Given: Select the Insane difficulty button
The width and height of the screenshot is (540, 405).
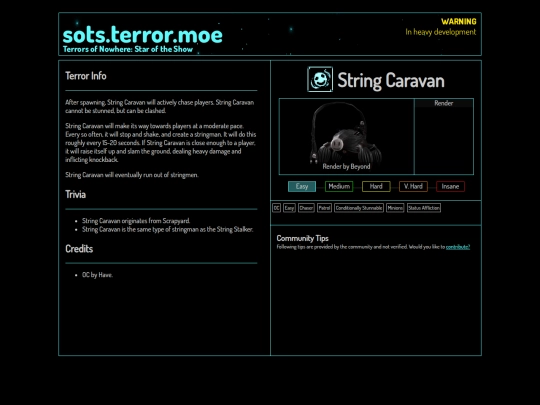Looking at the screenshot, I should pos(450,186).
